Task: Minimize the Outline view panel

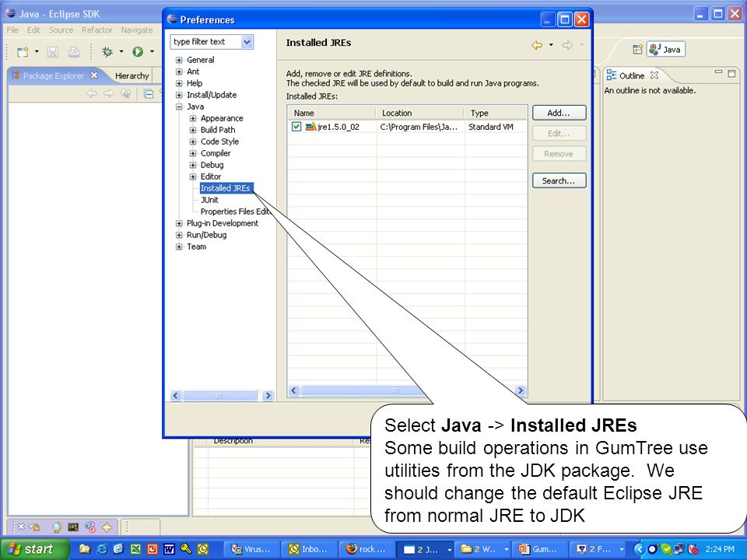Action: [x=718, y=73]
